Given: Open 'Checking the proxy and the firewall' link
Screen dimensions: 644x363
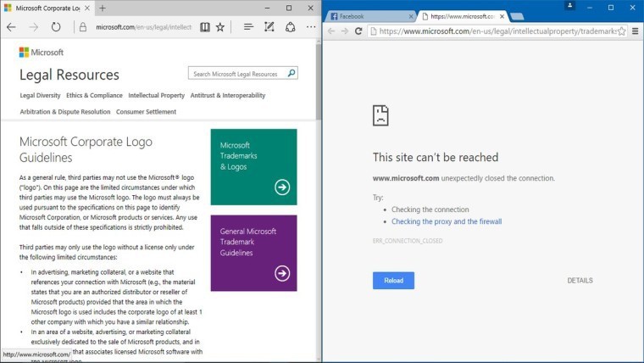Looking at the screenshot, I should (x=447, y=221).
